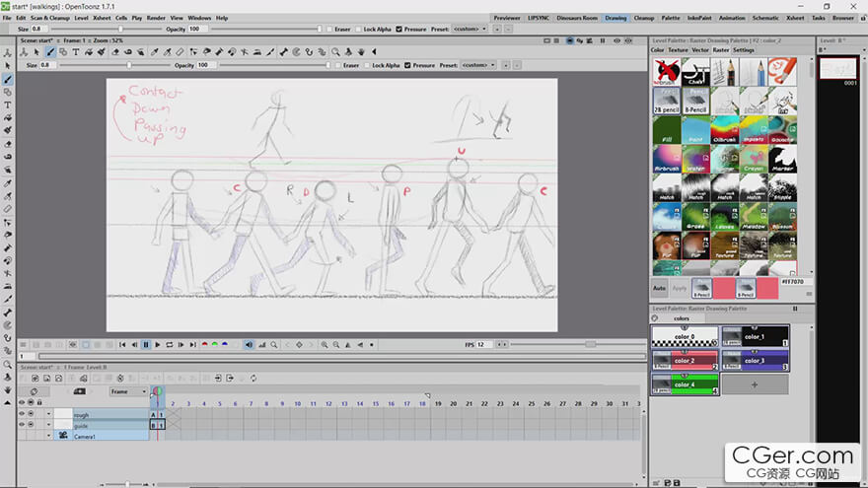Open the Xsheet menu
Viewport: 868px width, 488px height.
(101, 18)
